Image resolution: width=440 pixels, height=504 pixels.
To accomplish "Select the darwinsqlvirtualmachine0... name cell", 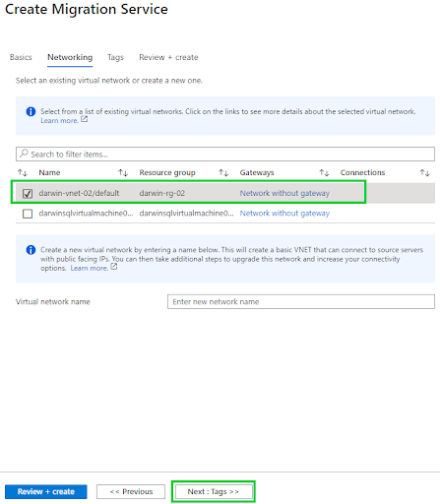I will (x=86, y=214).
